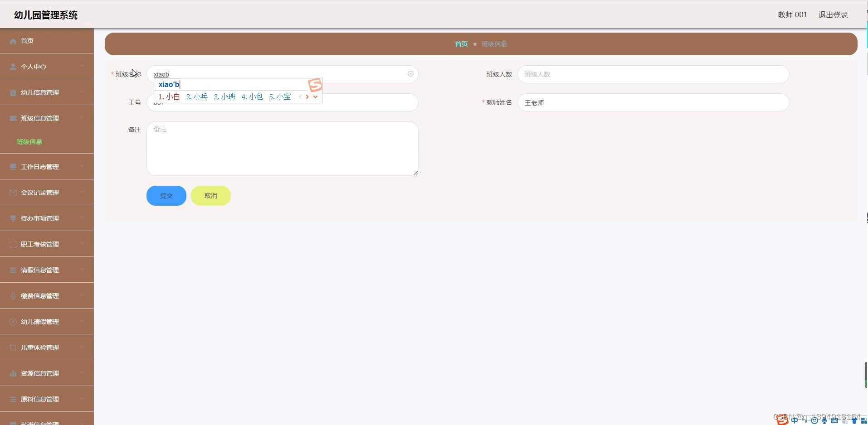Open the 缴费信息管理 menu
Screen dimensions: 868x425
(47, 296)
